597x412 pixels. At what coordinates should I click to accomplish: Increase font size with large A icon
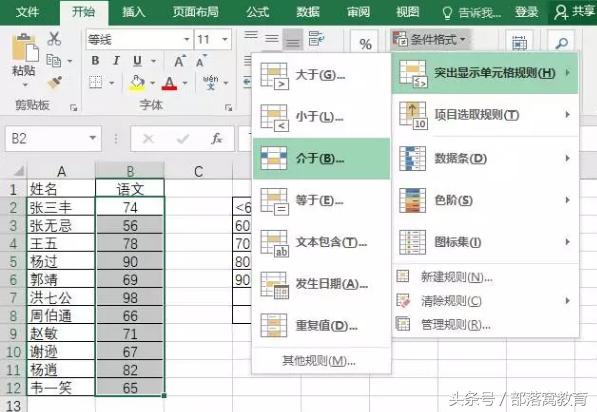(x=179, y=61)
